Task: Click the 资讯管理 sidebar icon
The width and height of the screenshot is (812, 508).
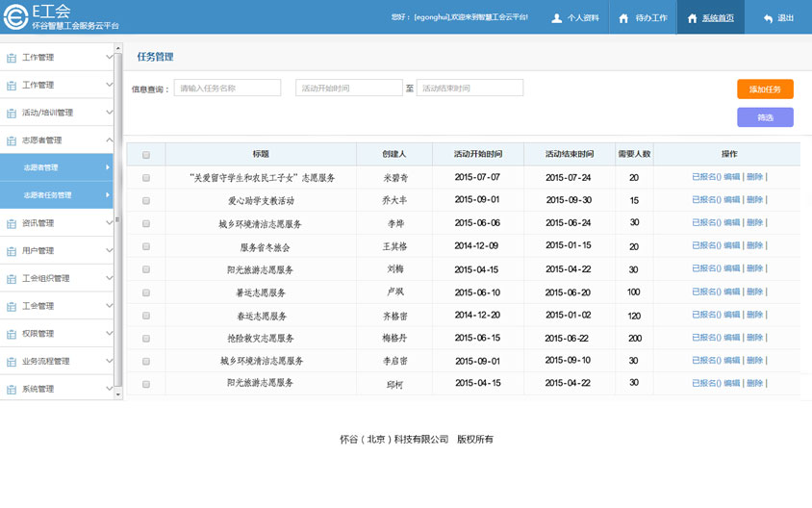Action: pos(12,224)
